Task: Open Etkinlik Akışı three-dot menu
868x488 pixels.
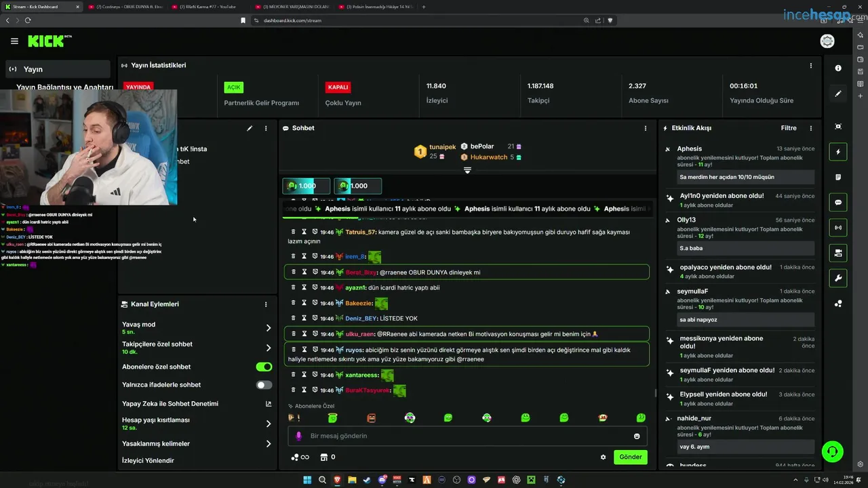Action: tap(810, 128)
